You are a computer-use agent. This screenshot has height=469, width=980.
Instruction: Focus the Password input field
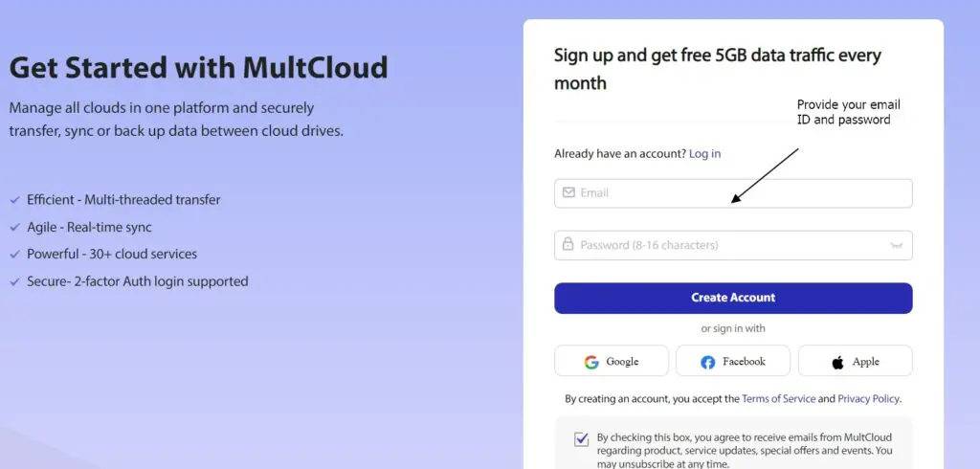click(733, 245)
